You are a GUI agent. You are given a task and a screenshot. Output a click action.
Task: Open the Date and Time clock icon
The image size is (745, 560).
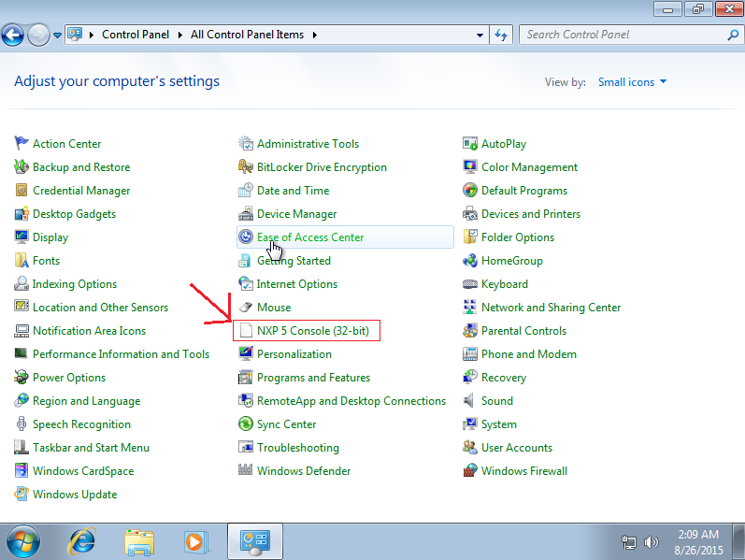point(246,190)
